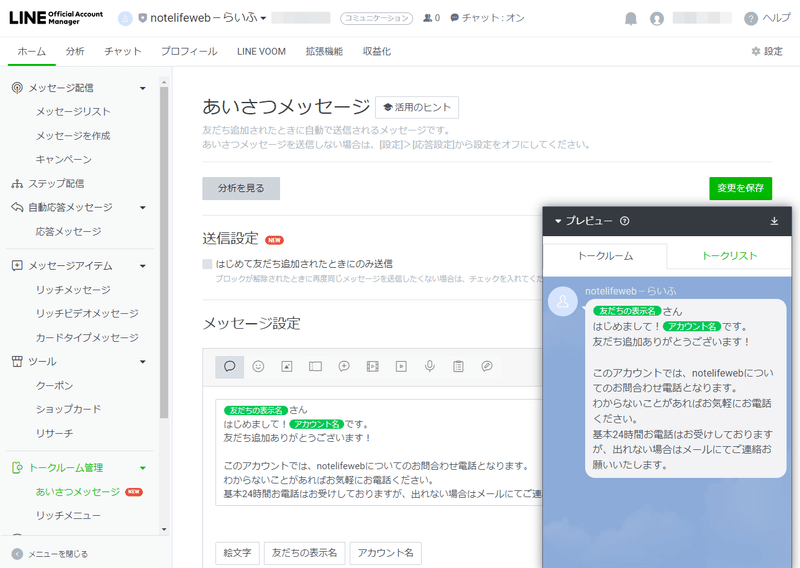800x568 pixels.
Task: Collapse the メッセージアイテム sidebar section
Action: (143, 265)
